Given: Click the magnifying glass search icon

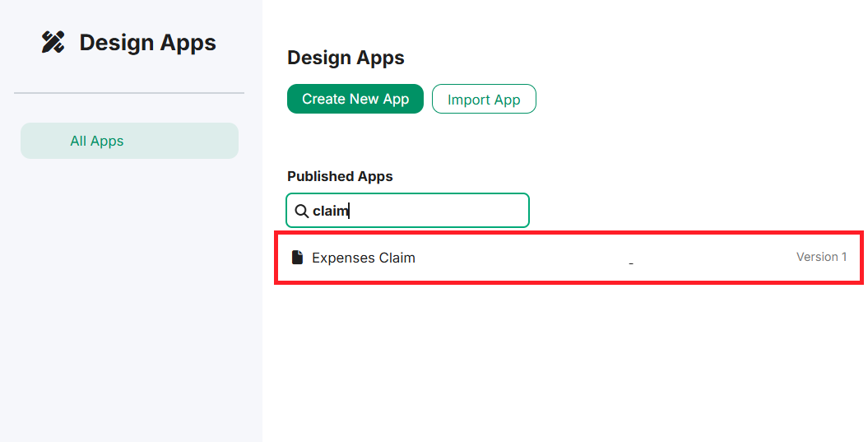Looking at the screenshot, I should pos(301,211).
